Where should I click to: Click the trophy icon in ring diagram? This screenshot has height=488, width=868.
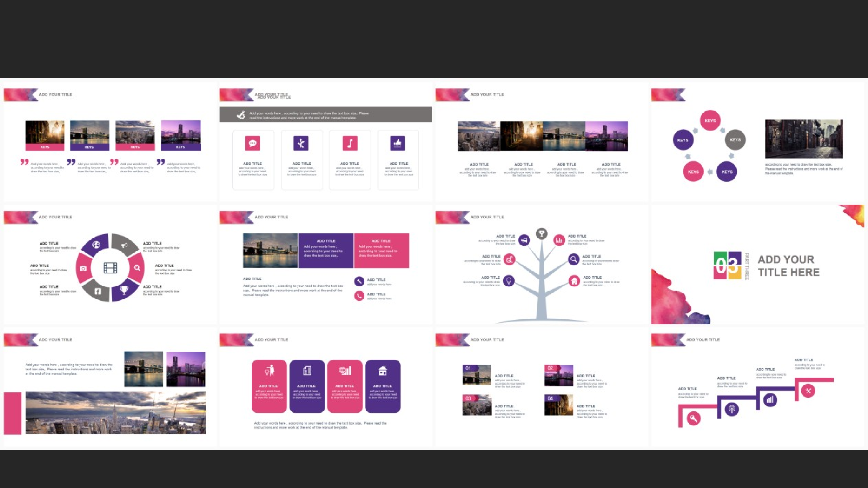click(x=124, y=290)
